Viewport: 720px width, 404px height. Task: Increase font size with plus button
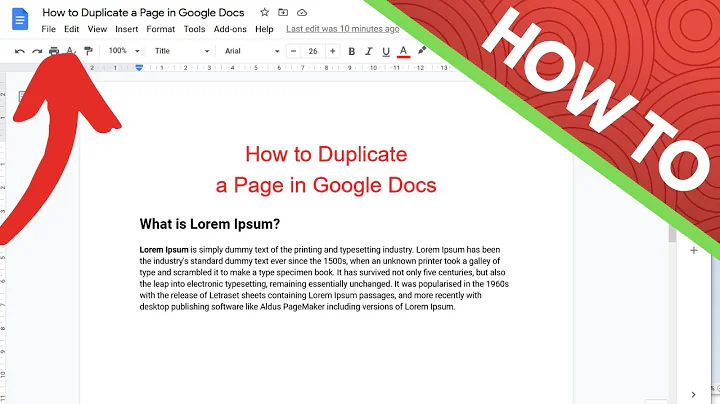tap(332, 51)
